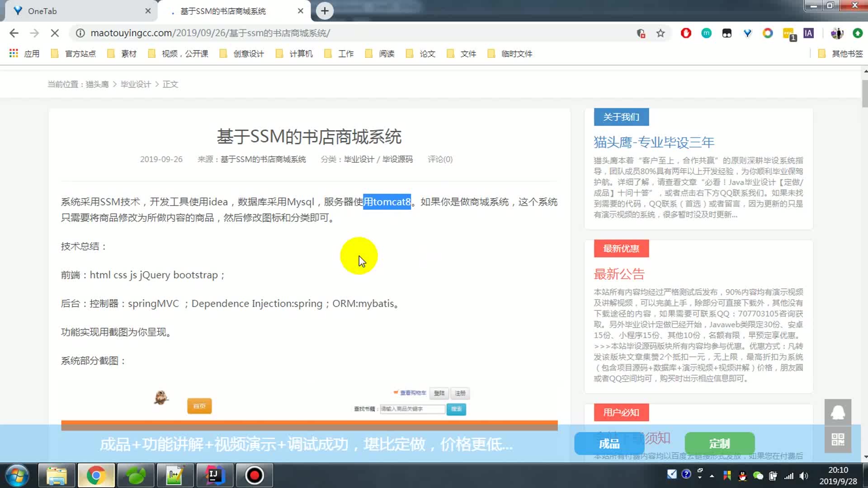Open a new browser tab
This screenshot has height=488, width=868.
(325, 11)
